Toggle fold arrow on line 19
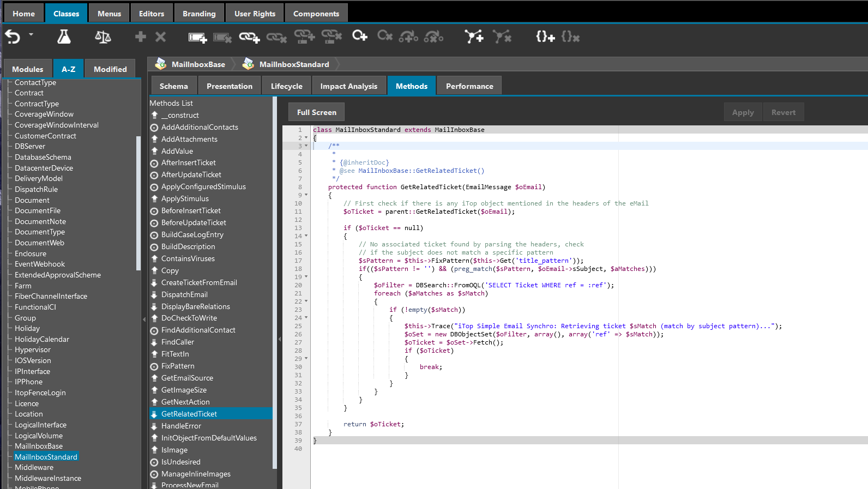The image size is (868, 489). pyautogui.click(x=306, y=277)
